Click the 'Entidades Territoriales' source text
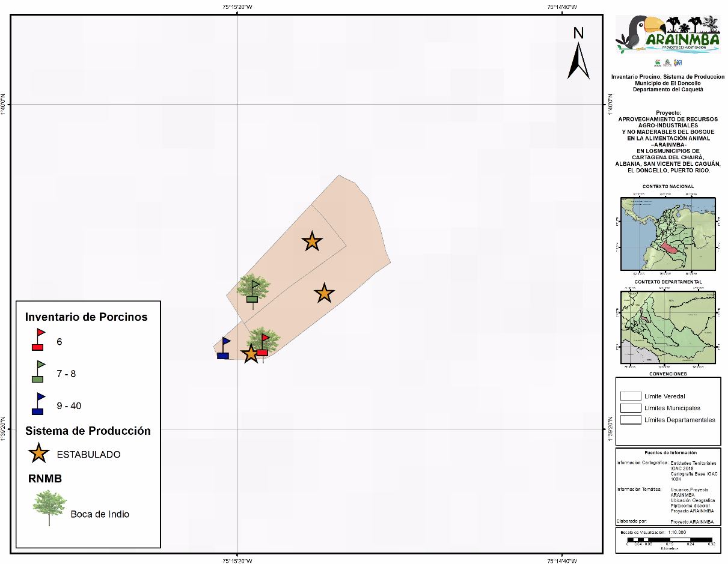Viewport: 728px width, 564px height. click(x=693, y=463)
